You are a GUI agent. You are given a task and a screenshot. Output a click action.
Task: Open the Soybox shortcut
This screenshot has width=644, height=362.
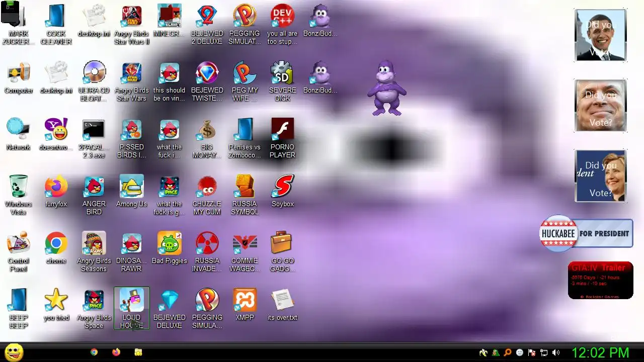pos(283,192)
